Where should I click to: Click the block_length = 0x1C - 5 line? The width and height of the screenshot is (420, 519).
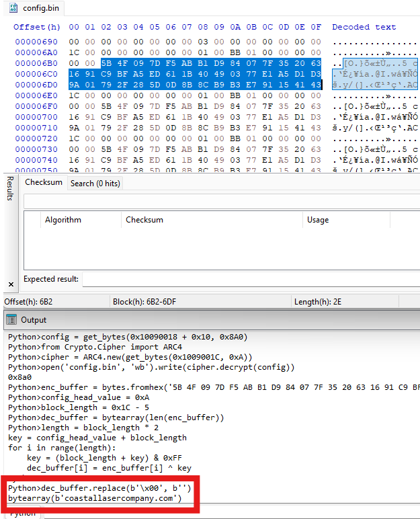(x=79, y=407)
